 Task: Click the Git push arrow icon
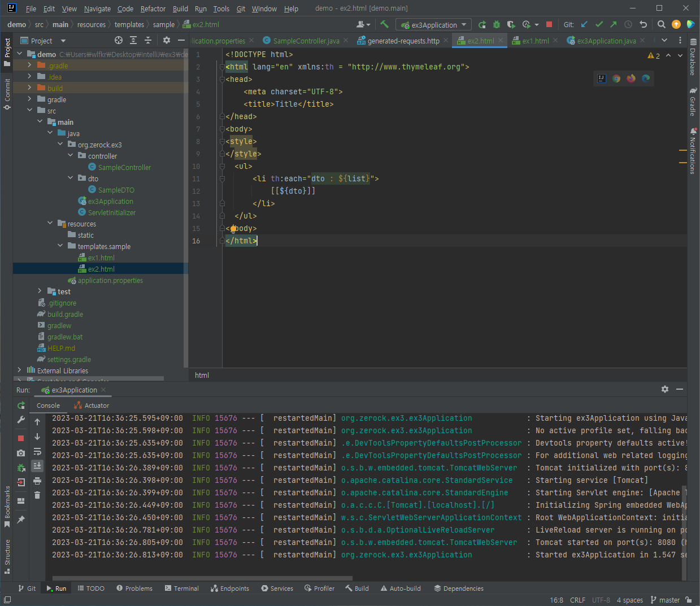[x=614, y=24]
